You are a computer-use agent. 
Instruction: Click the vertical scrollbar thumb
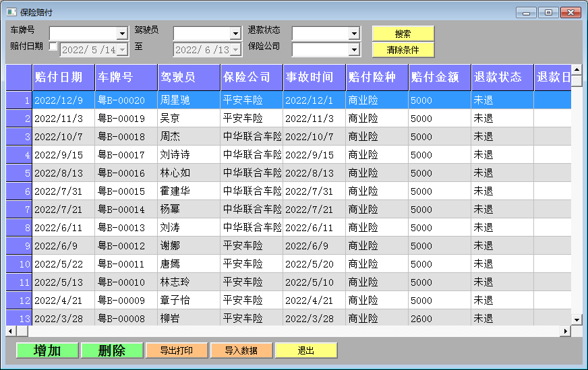point(577,80)
